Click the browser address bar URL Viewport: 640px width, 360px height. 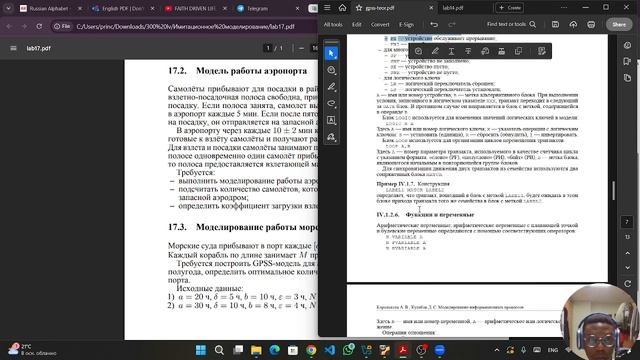click(185, 27)
